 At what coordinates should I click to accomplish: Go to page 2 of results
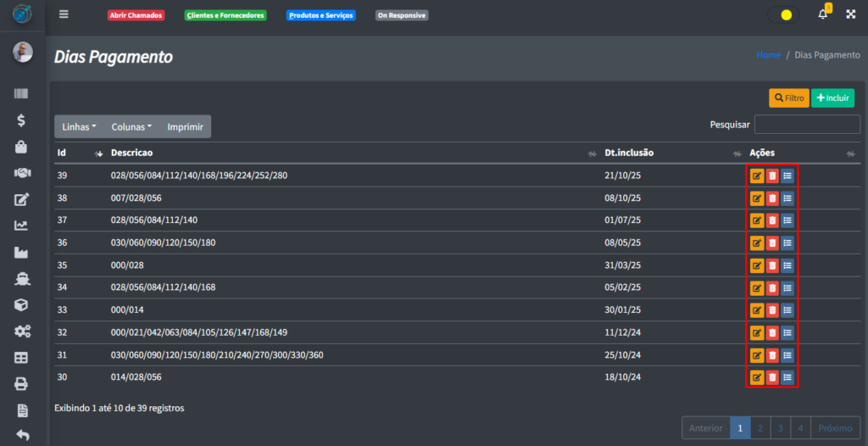761,428
